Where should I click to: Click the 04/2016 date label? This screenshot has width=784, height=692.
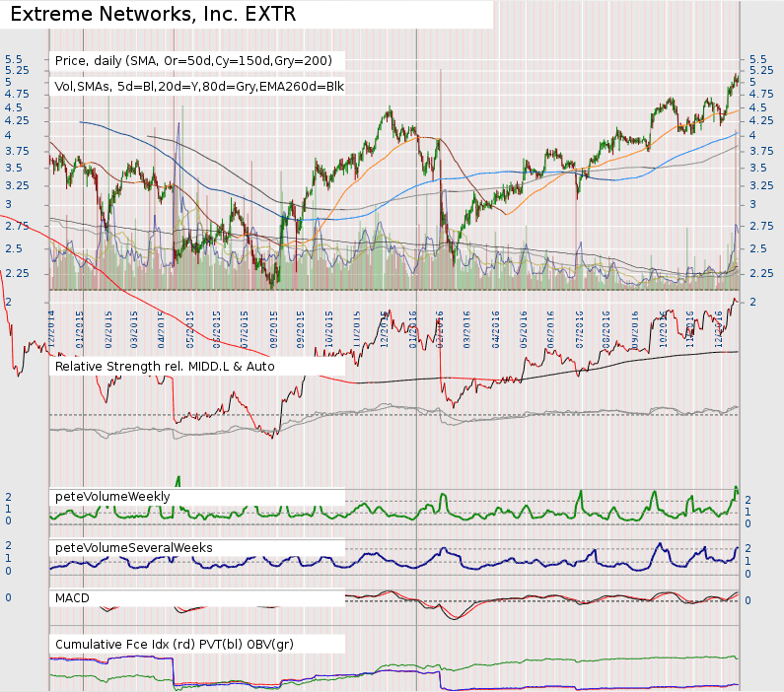point(495,330)
